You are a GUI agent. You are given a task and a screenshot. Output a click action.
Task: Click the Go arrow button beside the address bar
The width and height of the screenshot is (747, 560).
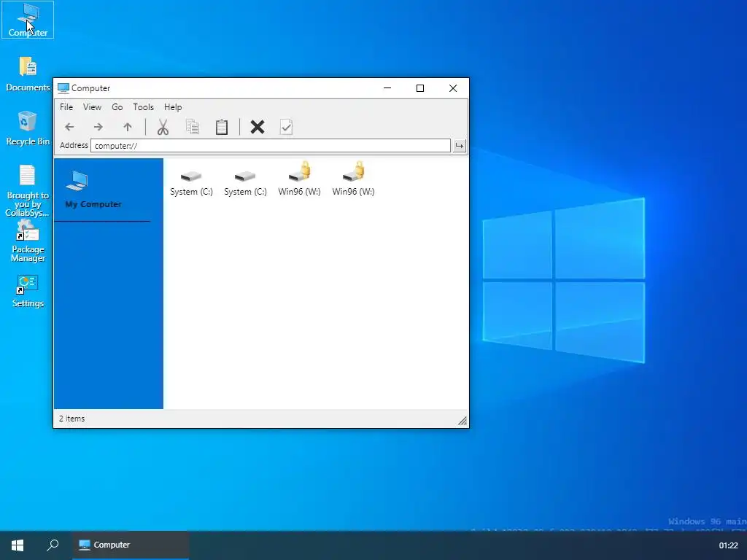[x=460, y=146]
